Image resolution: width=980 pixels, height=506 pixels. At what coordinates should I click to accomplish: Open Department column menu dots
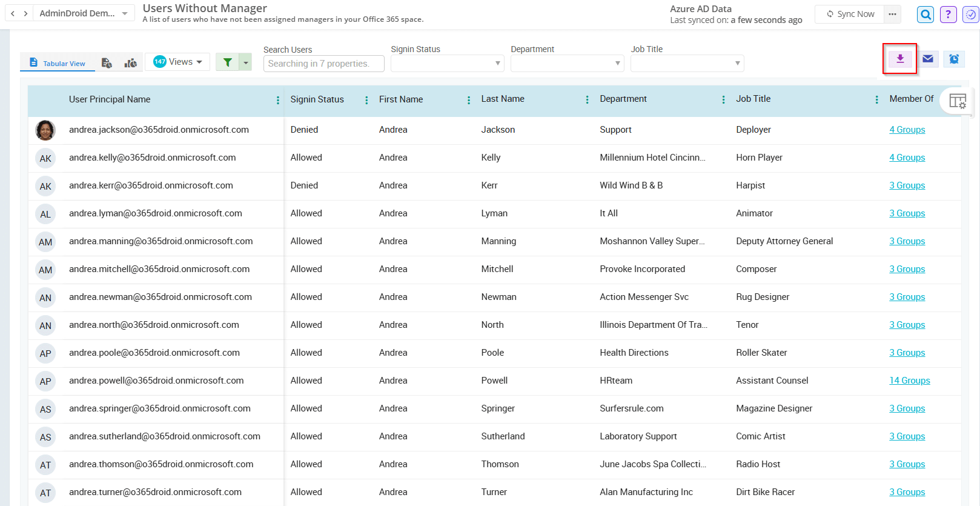click(723, 99)
